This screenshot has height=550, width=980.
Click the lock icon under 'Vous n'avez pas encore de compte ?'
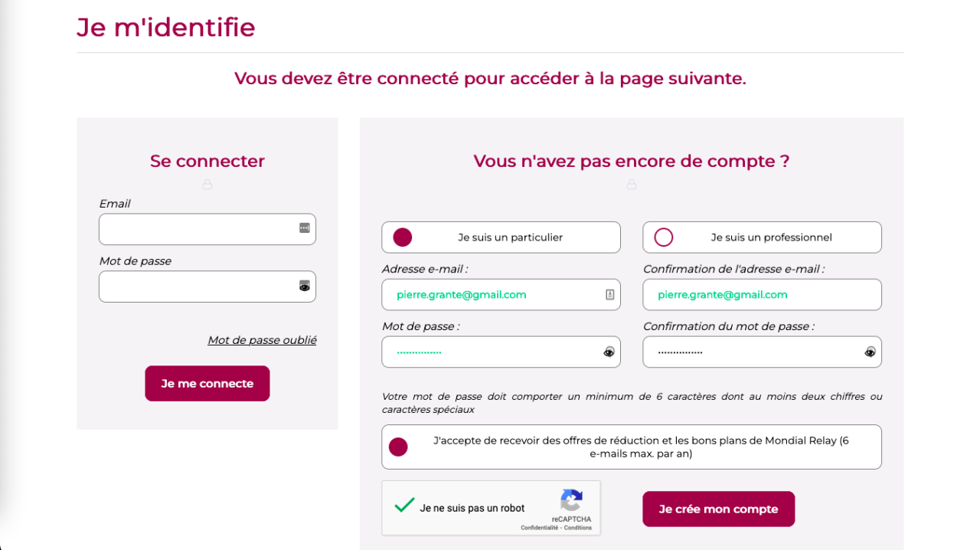click(x=631, y=184)
